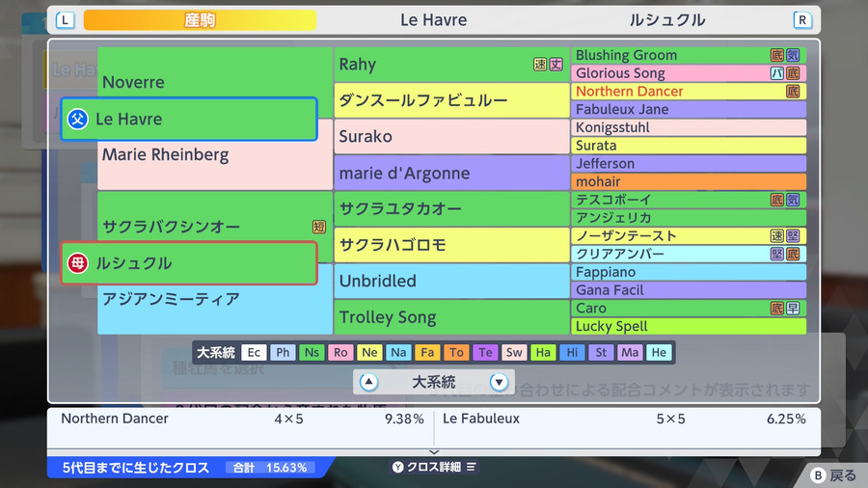Click the 堅 icon on ノーザンテースト
The height and width of the screenshot is (488, 868).
pyautogui.click(x=793, y=235)
